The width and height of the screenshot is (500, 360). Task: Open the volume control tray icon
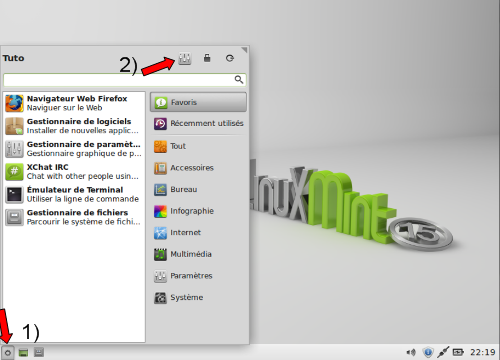411,352
